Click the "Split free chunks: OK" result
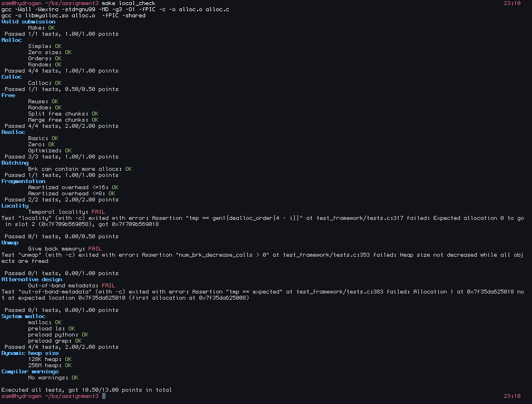The height and width of the screenshot is (404, 532). point(63,114)
